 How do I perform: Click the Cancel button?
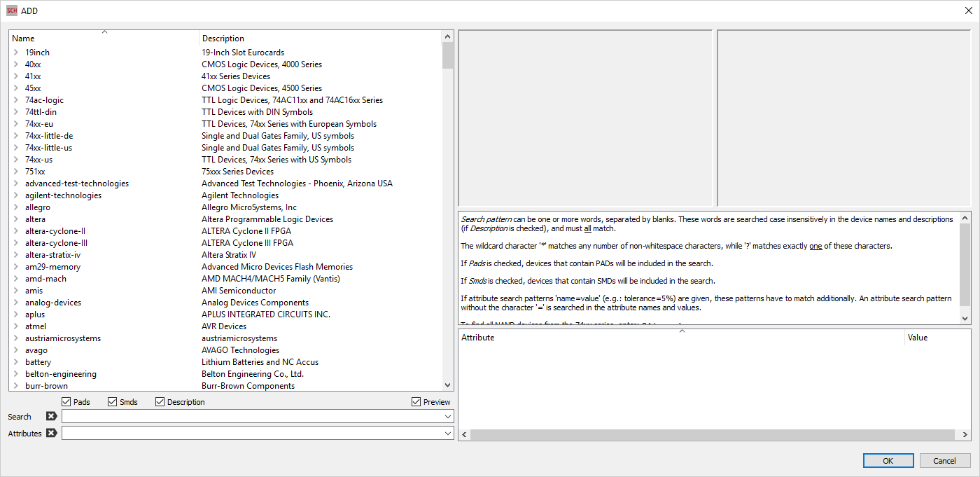tap(944, 460)
